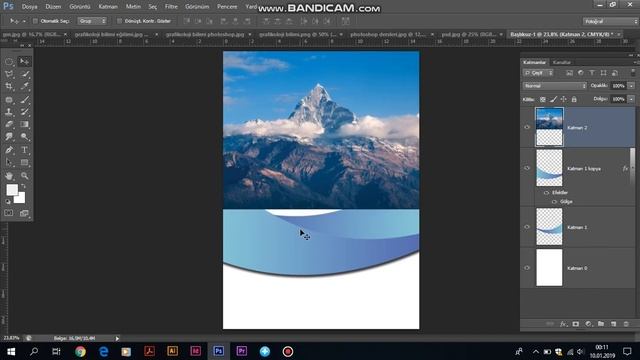Hide the Katman 1 layer
Viewport: 640px width, 360px height.
pyautogui.click(x=527, y=227)
